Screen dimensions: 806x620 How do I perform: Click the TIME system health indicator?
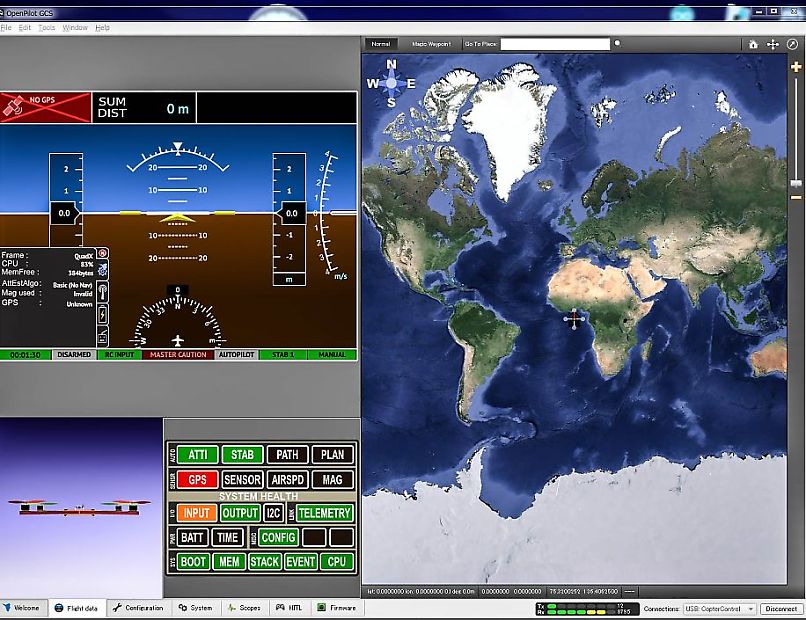coord(227,538)
